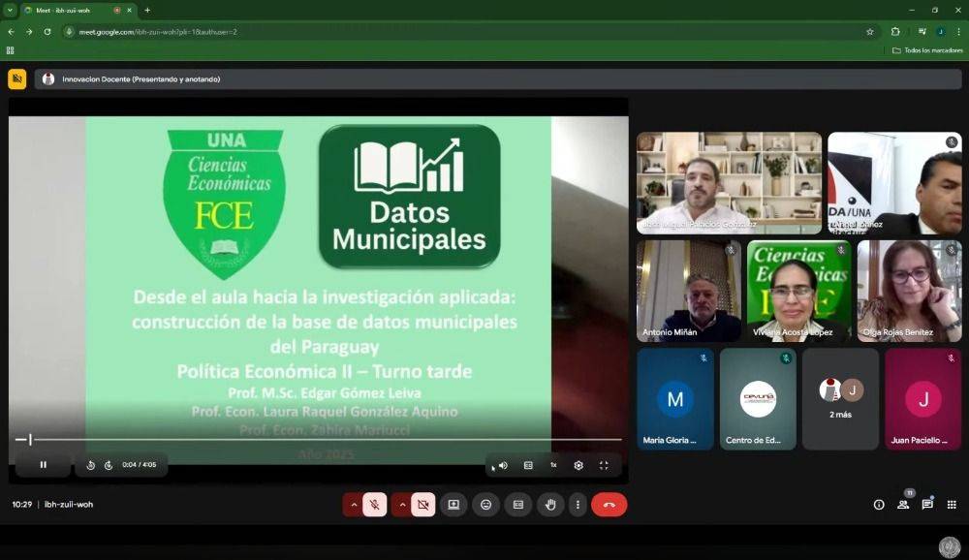Pause the presentation video playback
The image size is (969, 560).
pos(43,465)
